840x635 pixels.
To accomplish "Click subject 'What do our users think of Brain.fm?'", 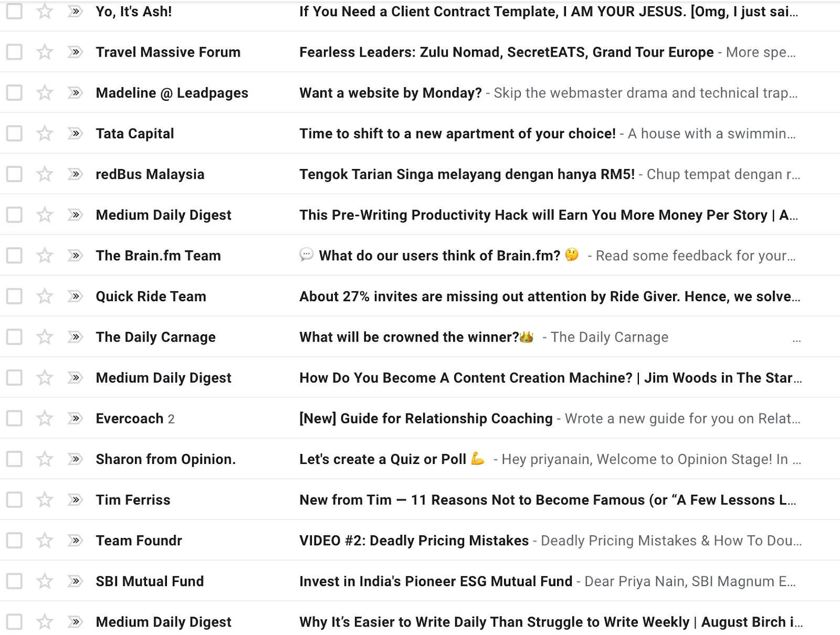I will point(440,256).
